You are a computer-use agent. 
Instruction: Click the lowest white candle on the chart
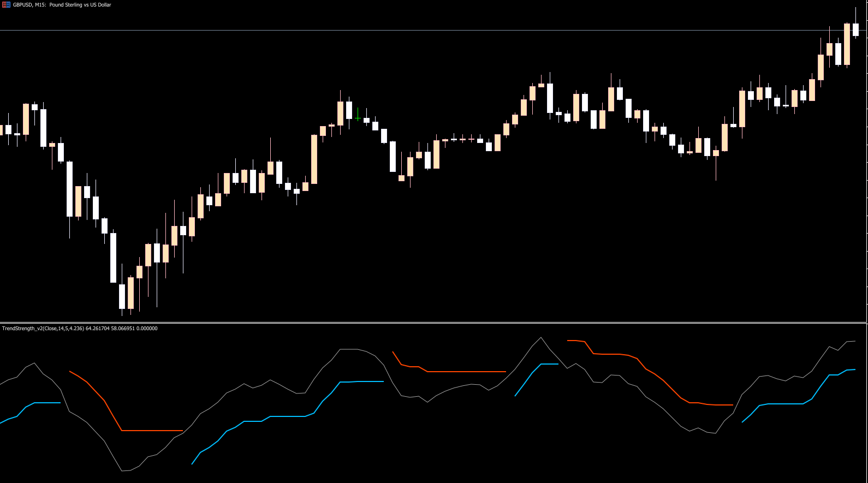[x=122, y=296]
